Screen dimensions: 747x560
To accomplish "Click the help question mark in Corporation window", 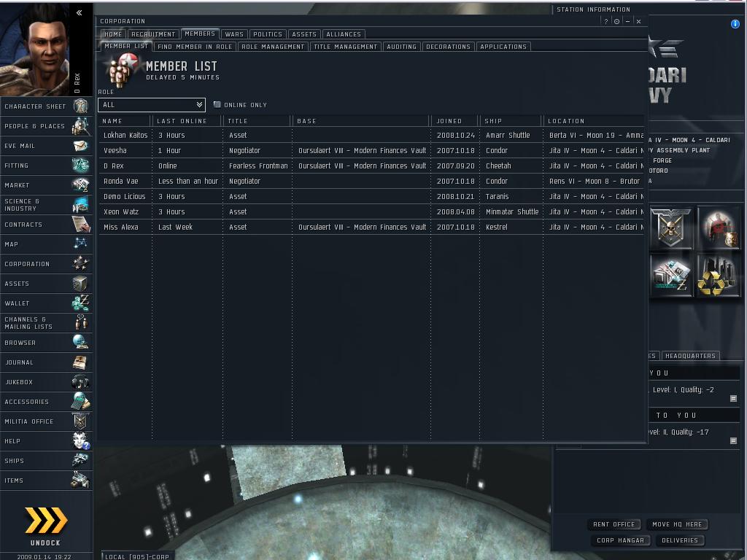I will pyautogui.click(x=605, y=21).
